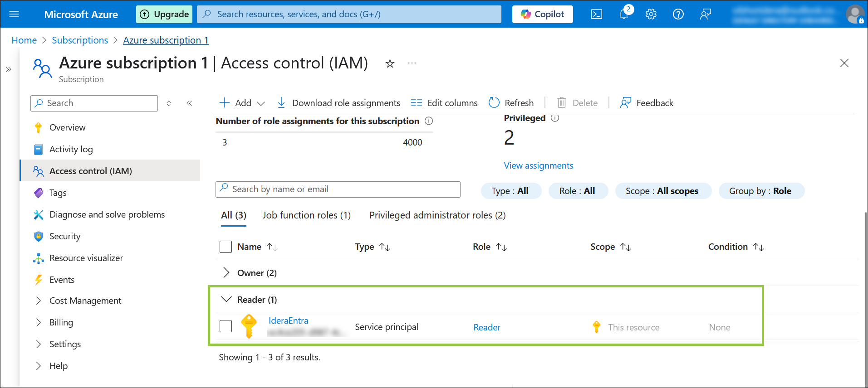Screen dimensions: 868x388
Task: Switch to Privileged administrator roles tab
Action: [x=437, y=215]
